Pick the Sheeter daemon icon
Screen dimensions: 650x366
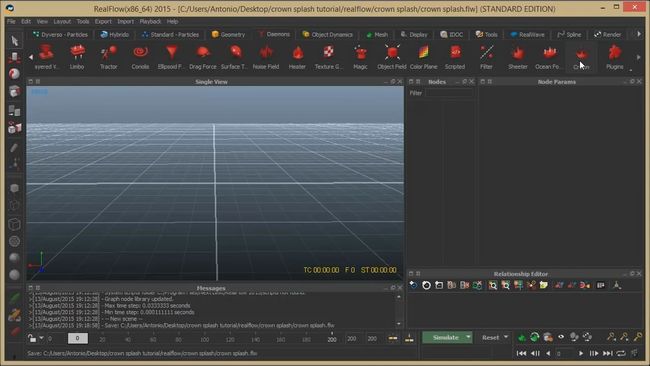[518, 57]
